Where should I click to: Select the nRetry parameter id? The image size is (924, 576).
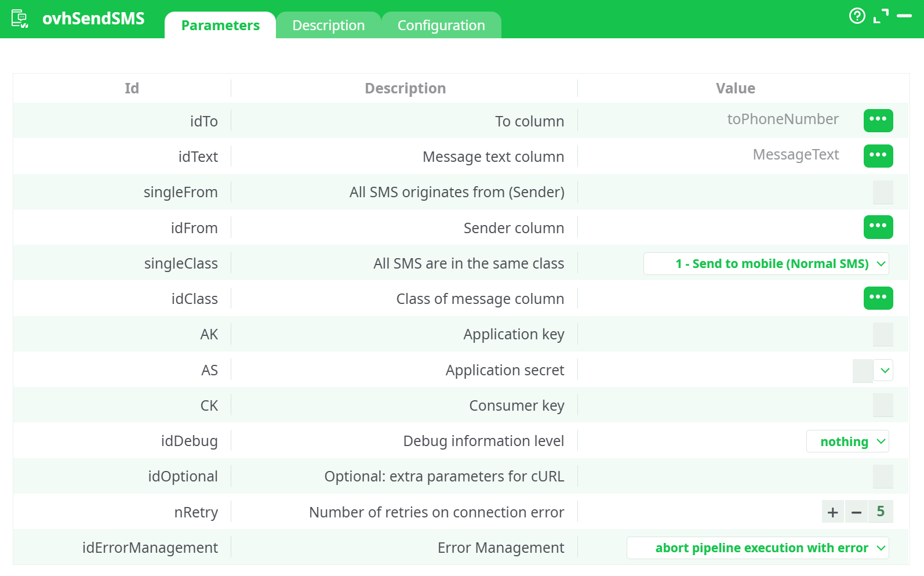(196, 512)
